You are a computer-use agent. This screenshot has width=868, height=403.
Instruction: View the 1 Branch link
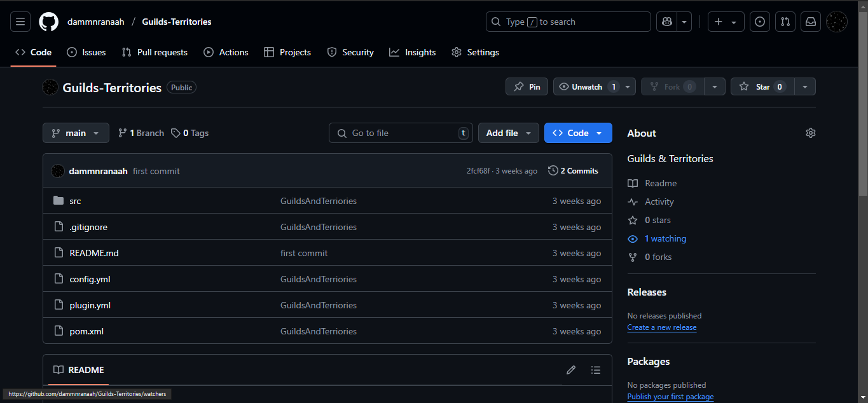click(141, 133)
